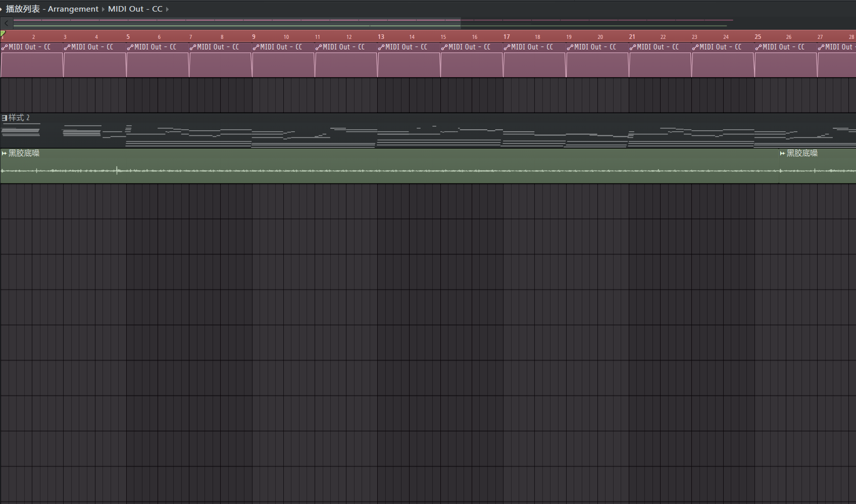Image resolution: width=856 pixels, height=504 pixels.
Task: Click bar number 16 on the timeline ruler
Action: click(475, 37)
